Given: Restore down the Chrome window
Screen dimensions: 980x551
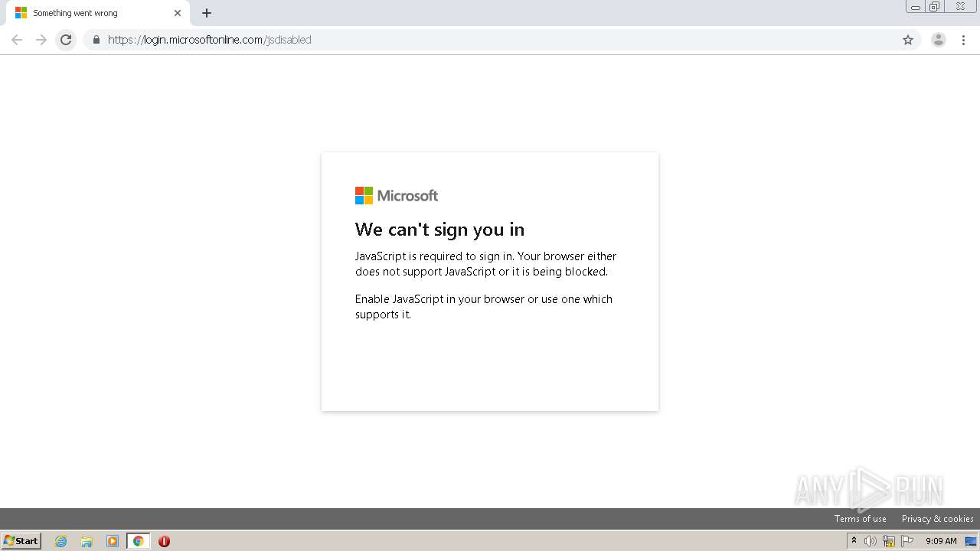Looking at the screenshot, I should click(934, 7).
